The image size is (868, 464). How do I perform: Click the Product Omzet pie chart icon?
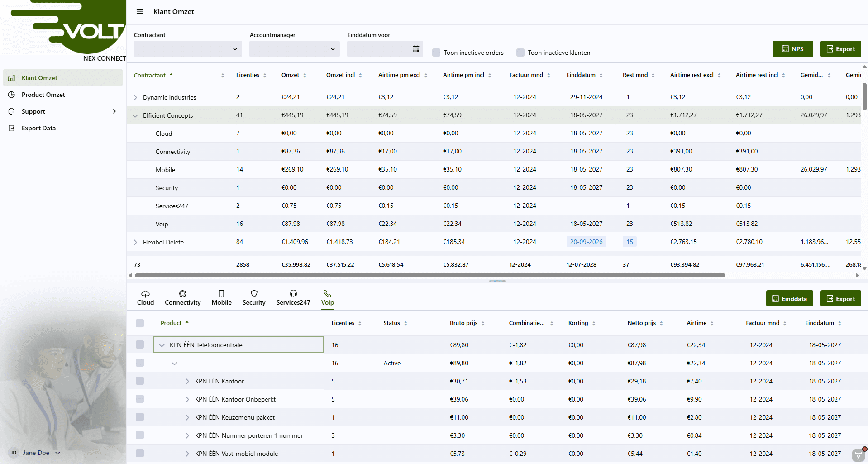[12, 95]
